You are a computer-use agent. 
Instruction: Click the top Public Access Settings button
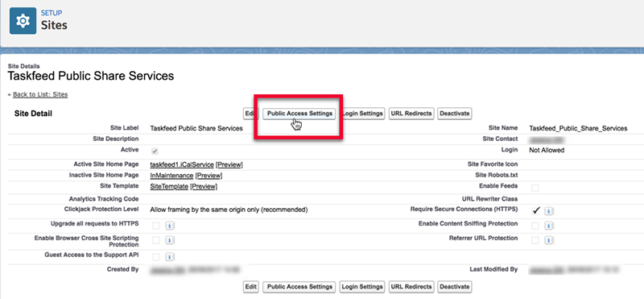299,114
